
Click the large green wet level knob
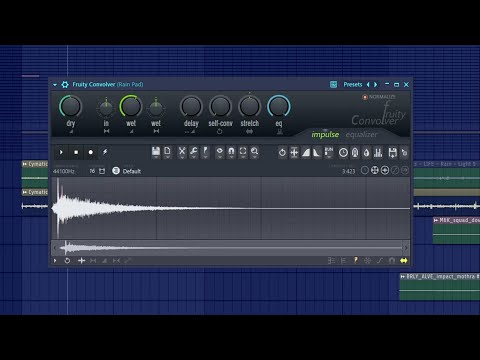[131, 107]
